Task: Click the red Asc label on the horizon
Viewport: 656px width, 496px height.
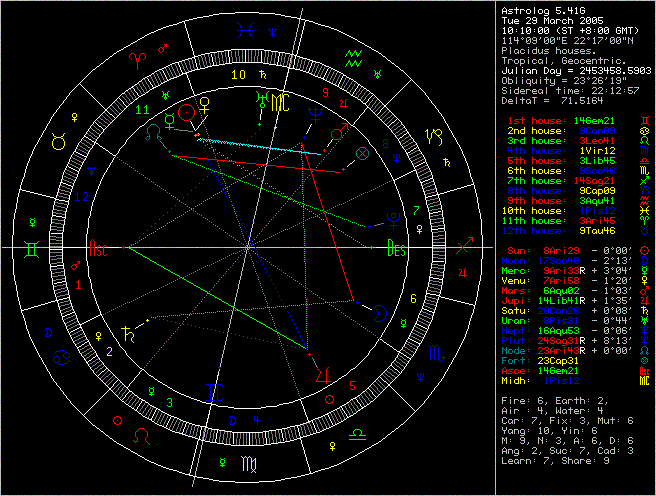Action: tap(98, 246)
